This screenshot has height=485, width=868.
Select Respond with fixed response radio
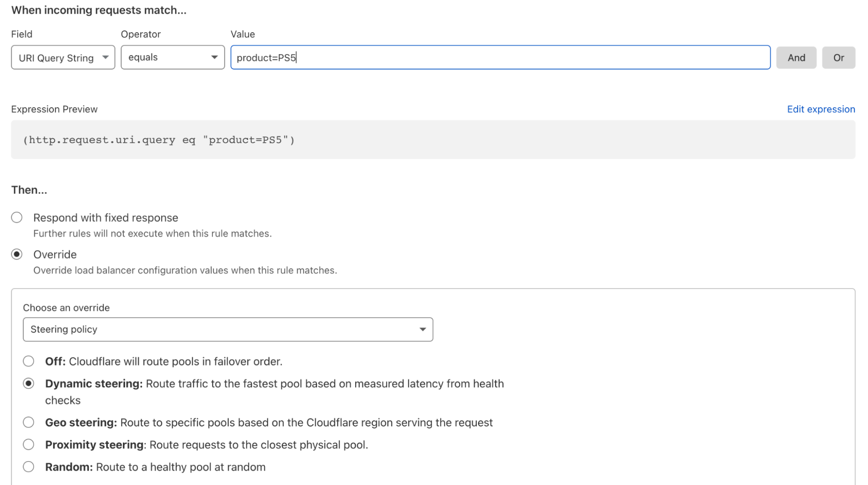17,218
